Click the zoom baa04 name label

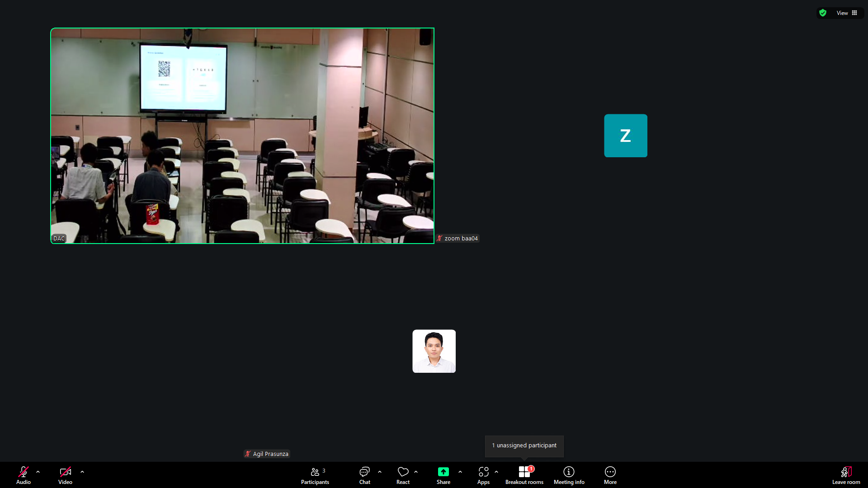tap(458, 238)
